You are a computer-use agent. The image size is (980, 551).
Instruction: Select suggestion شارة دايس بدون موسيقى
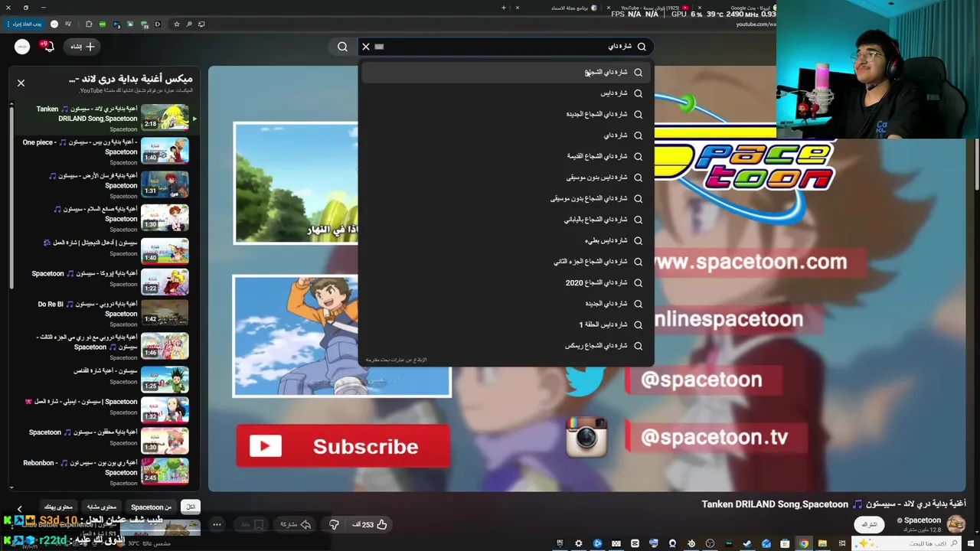[507, 178]
